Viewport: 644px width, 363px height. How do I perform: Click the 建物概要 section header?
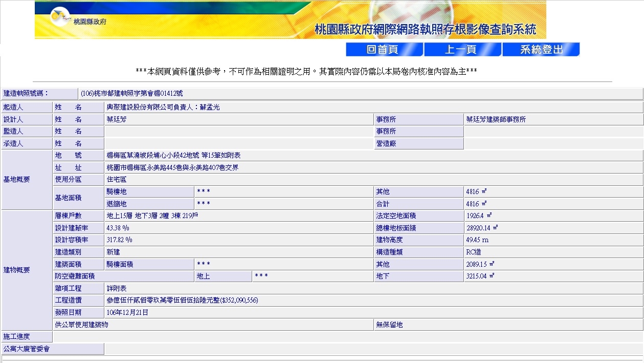pyautogui.click(x=27, y=270)
